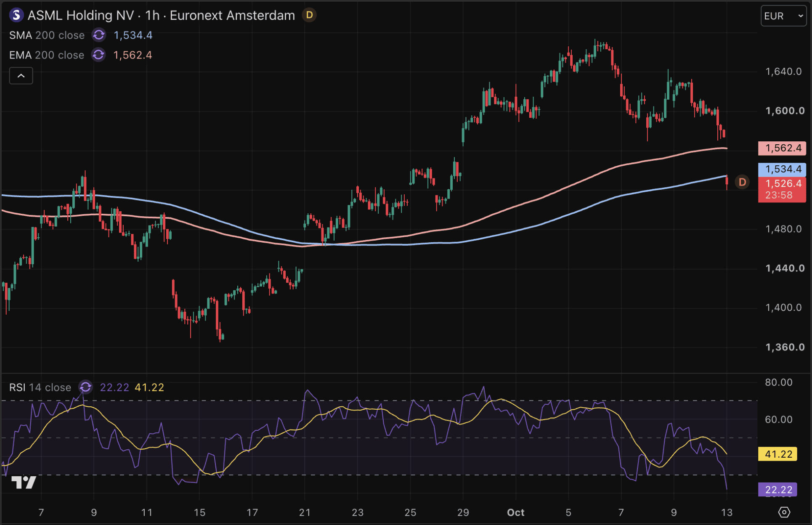The width and height of the screenshot is (812, 525).
Task: Click the RSI value 22.22 in the legend
Action: (x=114, y=387)
